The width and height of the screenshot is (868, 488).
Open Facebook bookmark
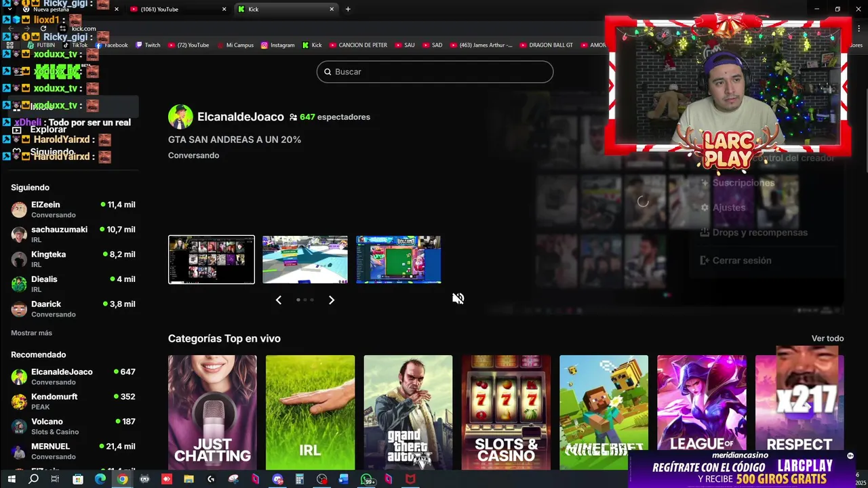click(x=111, y=45)
